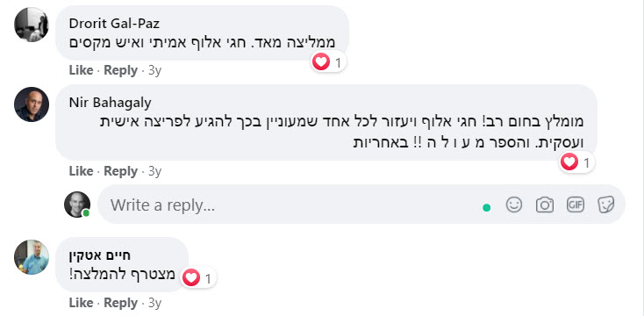Reply to Drorit Gal-Paz's comment
The width and height of the screenshot is (644, 316).
pyautogui.click(x=120, y=70)
